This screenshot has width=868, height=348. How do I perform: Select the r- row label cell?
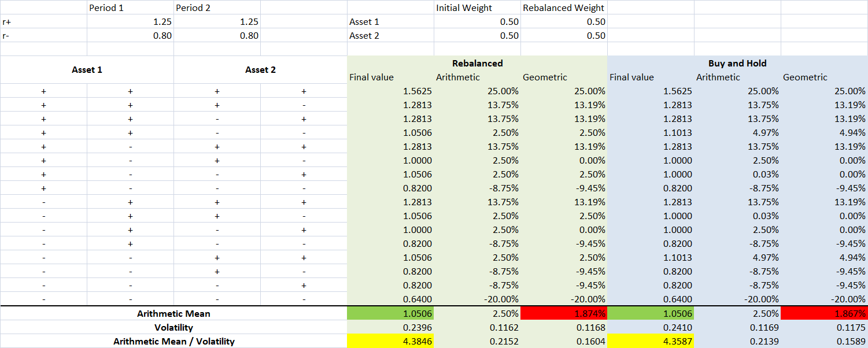[43, 35]
